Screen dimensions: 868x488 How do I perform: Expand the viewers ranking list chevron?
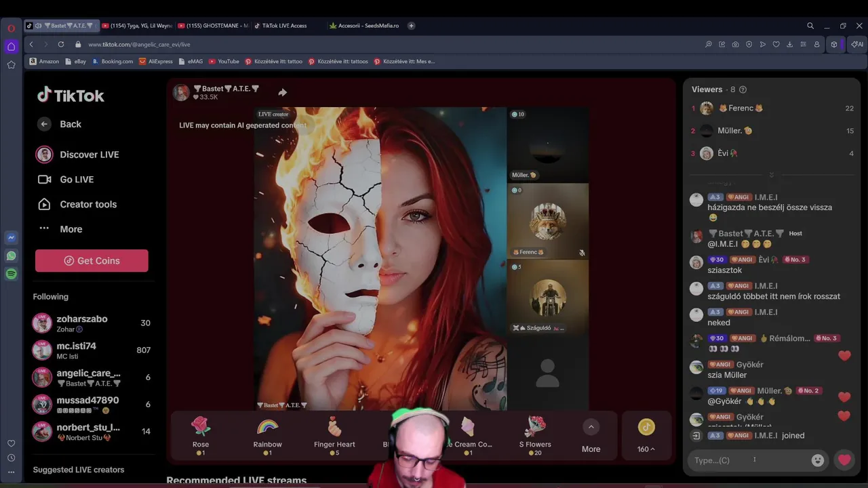coord(771,175)
